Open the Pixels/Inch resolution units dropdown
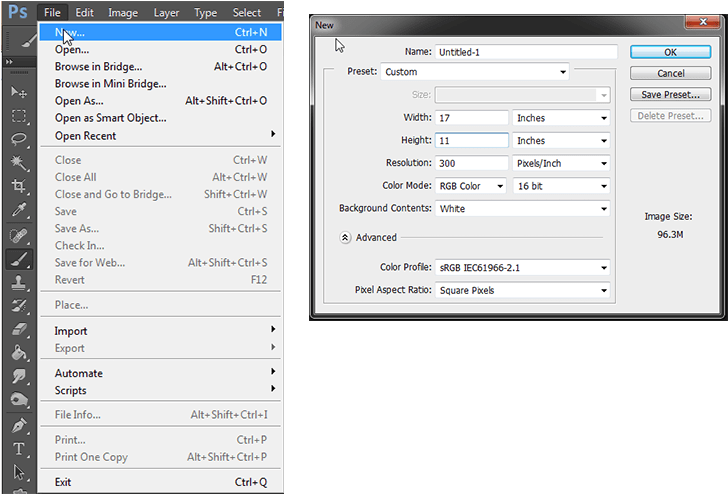The image size is (728, 494). pos(561,163)
